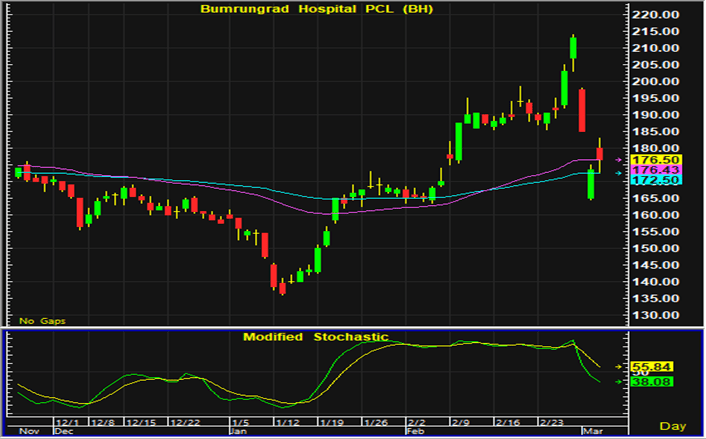Click the Jan month label on date axis

[x=239, y=430]
